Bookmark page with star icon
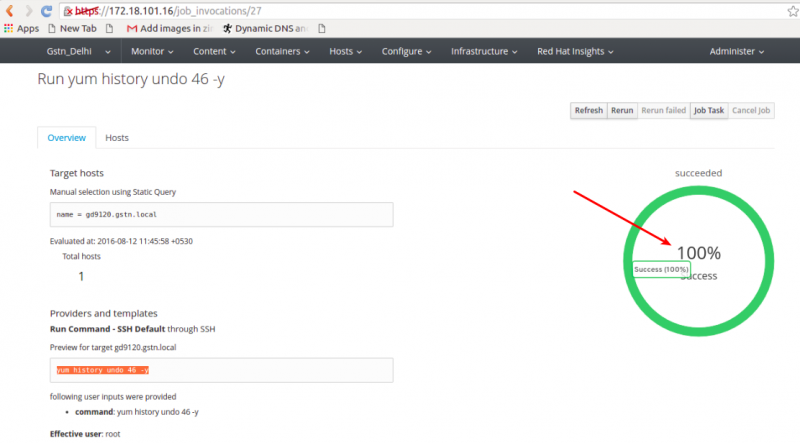800x443 pixels. pos(793,11)
